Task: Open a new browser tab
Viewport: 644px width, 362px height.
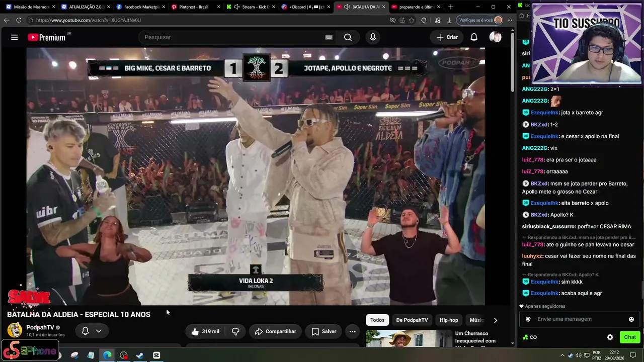Action: coord(450,7)
